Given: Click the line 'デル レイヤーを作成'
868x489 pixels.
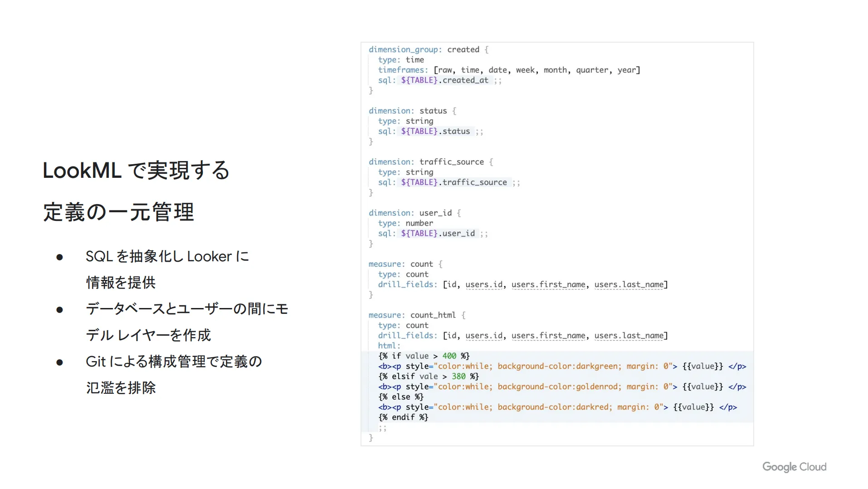Looking at the screenshot, I should pyautogui.click(x=148, y=335).
